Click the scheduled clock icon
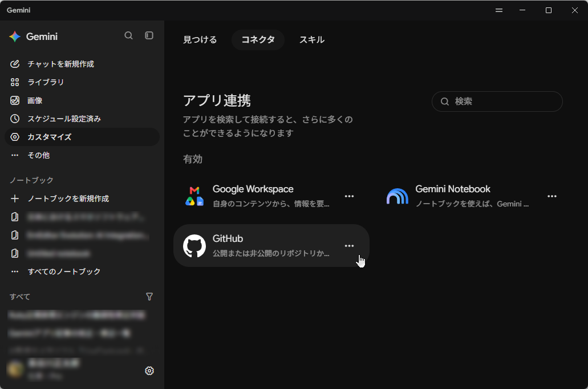Screen dimensions: 588x389 pyautogui.click(x=15, y=119)
